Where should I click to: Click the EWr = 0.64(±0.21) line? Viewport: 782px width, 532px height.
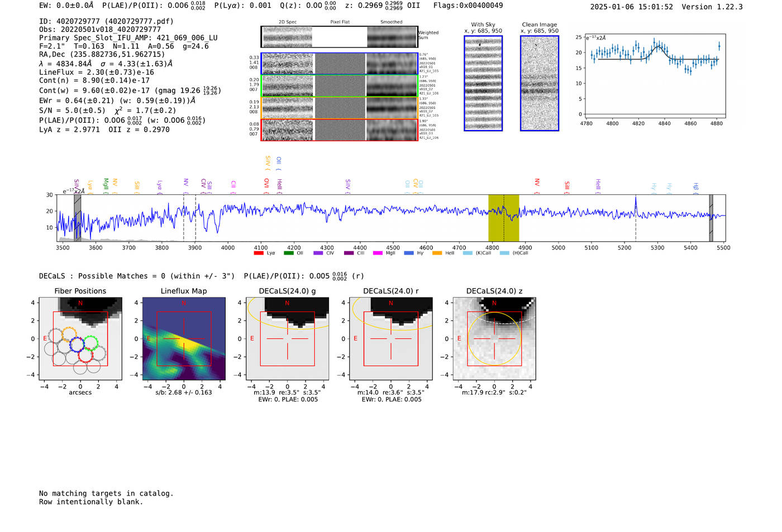[117, 101]
